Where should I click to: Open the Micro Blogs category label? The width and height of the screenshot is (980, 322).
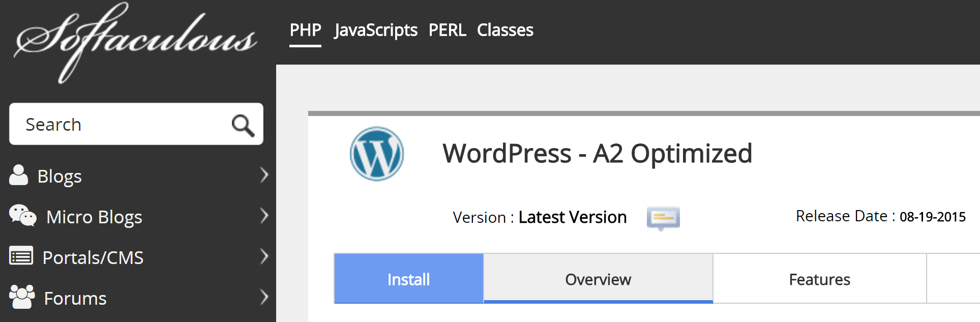click(94, 217)
